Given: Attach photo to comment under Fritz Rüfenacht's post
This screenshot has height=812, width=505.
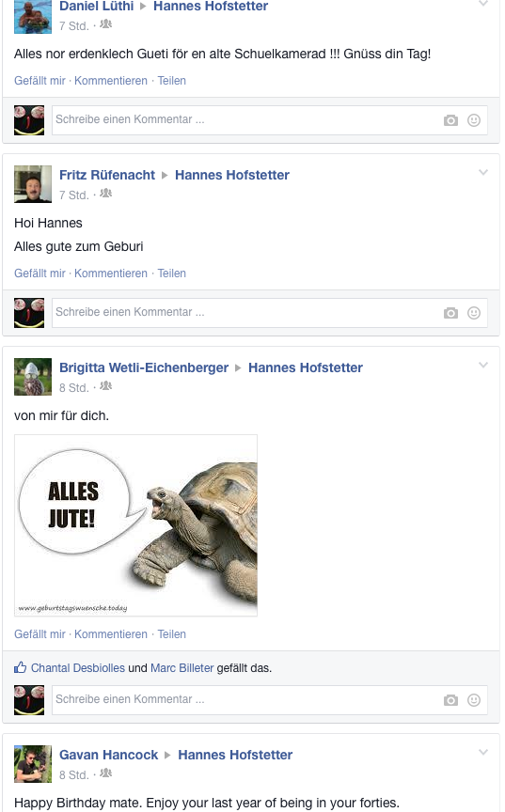Looking at the screenshot, I should point(450,313).
